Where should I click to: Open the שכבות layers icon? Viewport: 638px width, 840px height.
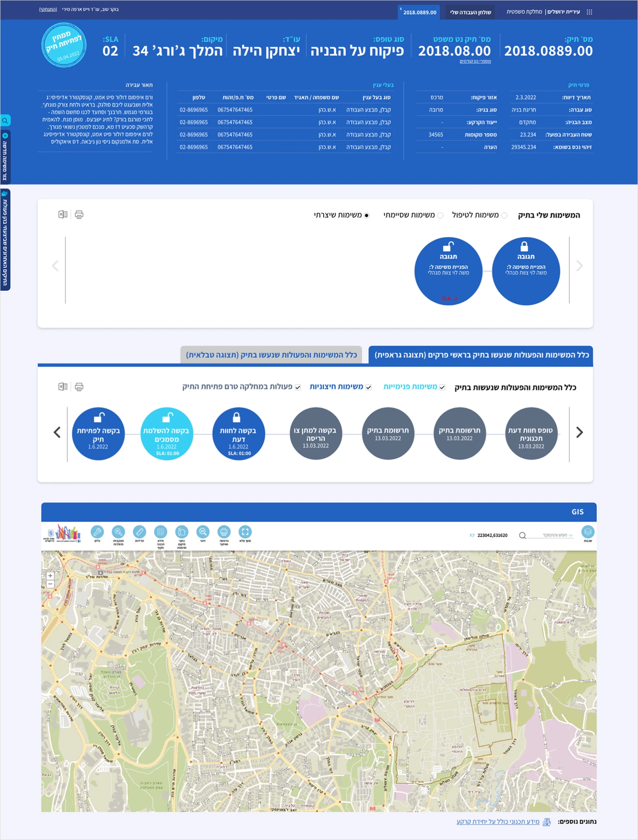pyautogui.click(x=588, y=532)
